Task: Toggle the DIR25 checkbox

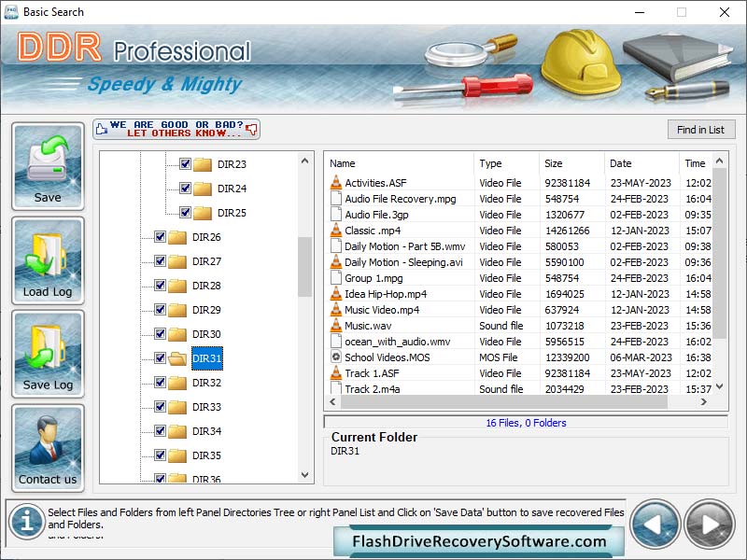Action: (x=185, y=213)
